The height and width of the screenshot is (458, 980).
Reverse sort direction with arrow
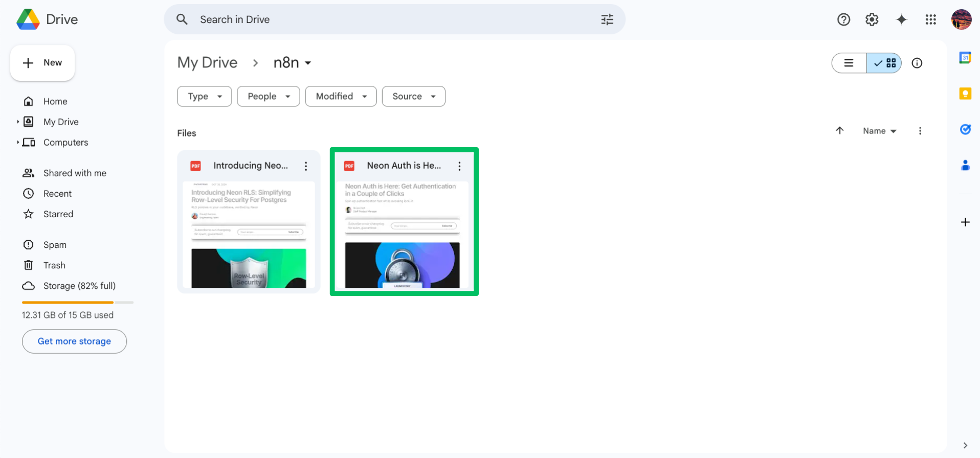pos(839,131)
